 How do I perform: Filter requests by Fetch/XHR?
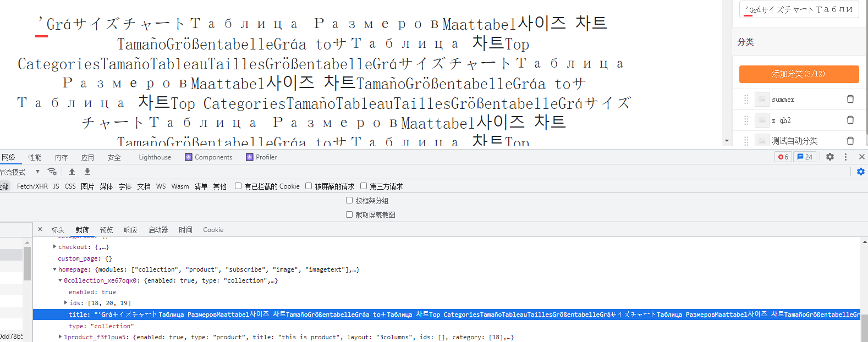32,186
